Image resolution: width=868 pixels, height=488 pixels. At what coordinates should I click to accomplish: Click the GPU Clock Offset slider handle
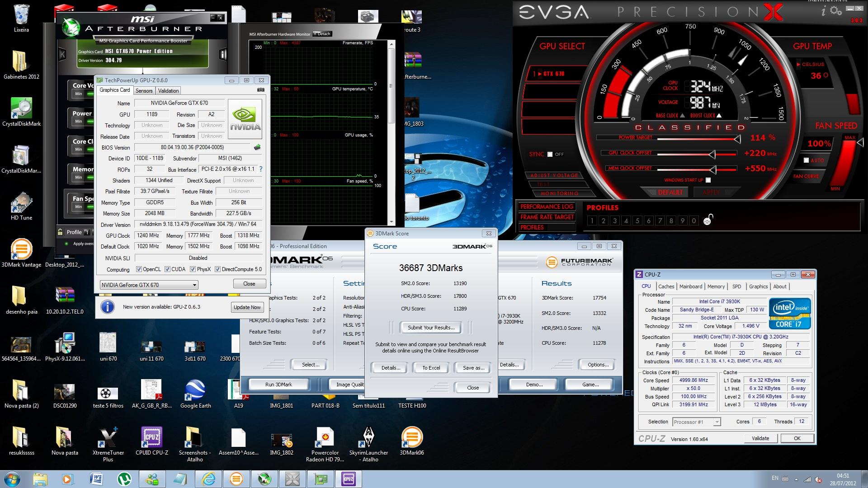712,155
